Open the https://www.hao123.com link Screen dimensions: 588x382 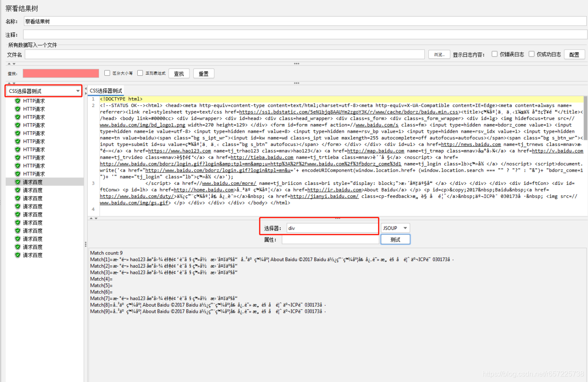(x=180, y=151)
